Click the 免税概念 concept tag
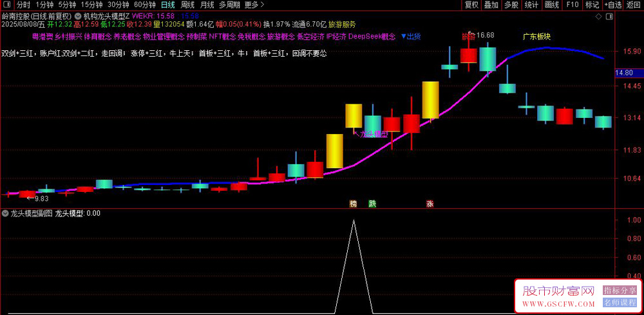Image resolution: width=644 pixels, height=315 pixels. point(251,37)
